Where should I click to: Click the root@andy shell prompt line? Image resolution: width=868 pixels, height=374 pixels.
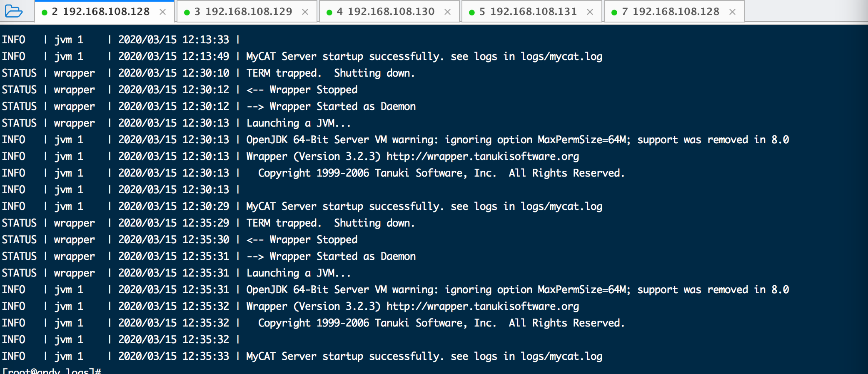pos(52,370)
